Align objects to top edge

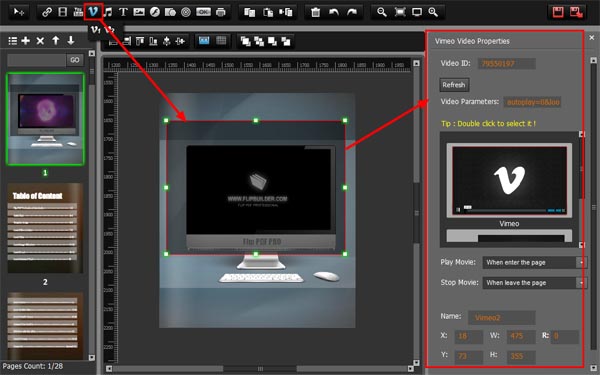140,41
